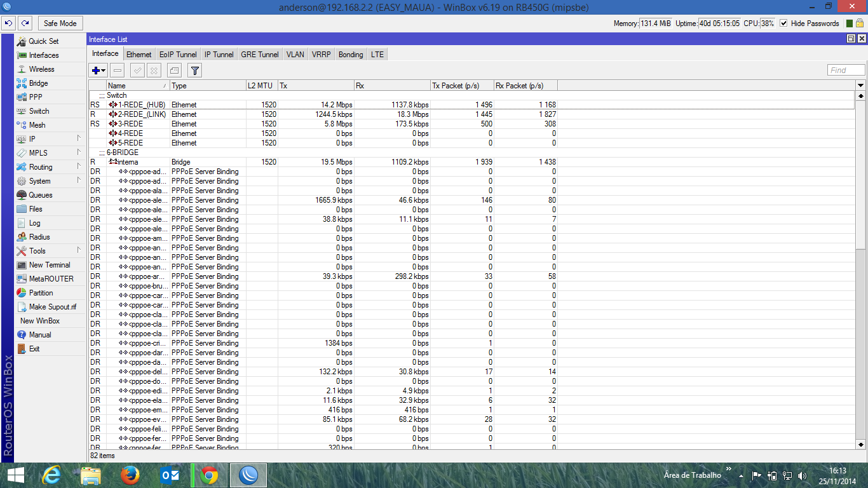Sort by the Name column header
The width and height of the screenshot is (868, 488).
pyautogui.click(x=138, y=86)
